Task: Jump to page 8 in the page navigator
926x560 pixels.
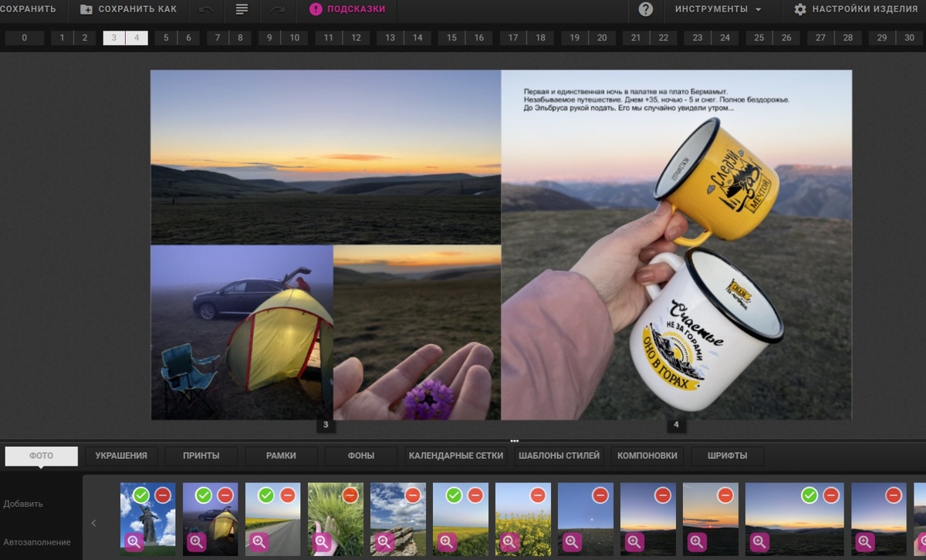Action: coord(240,38)
